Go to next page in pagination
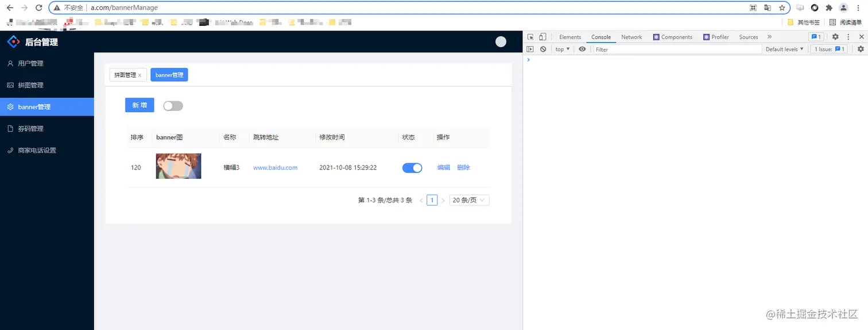 coord(443,201)
